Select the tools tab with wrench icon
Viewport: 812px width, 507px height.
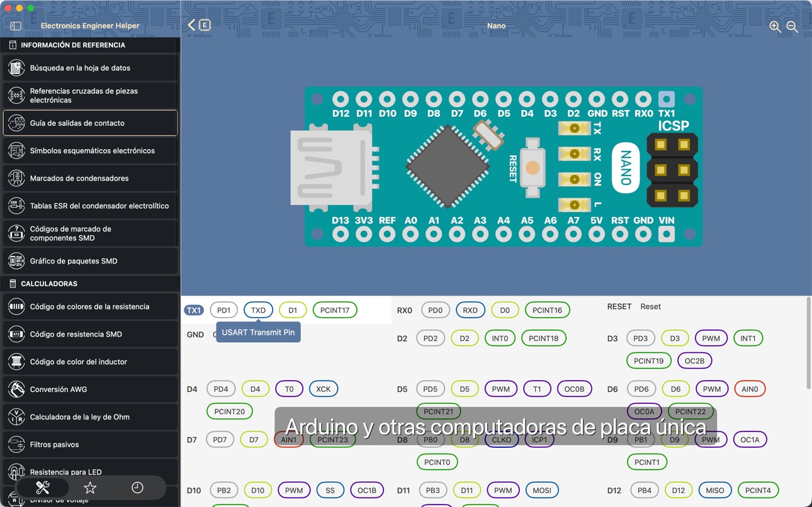43,487
